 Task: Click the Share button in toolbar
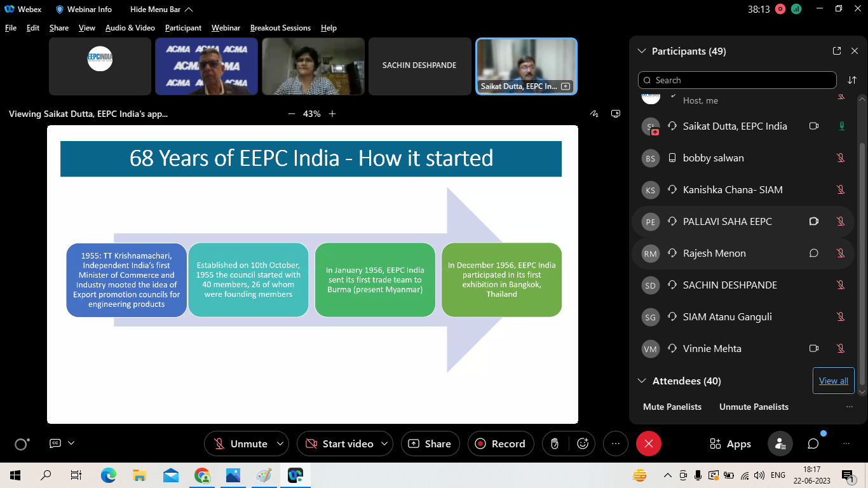click(430, 444)
